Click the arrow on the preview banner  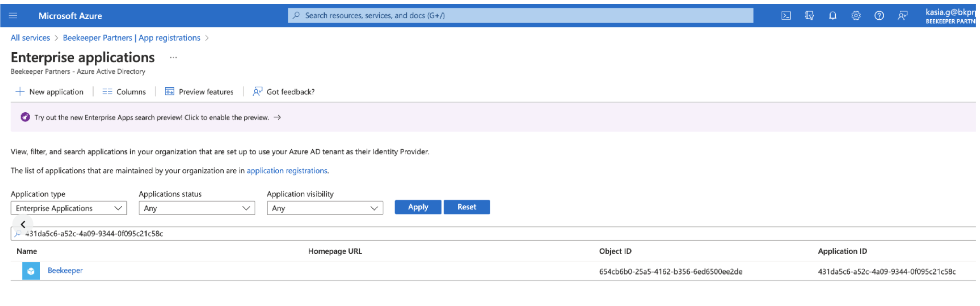point(277,117)
